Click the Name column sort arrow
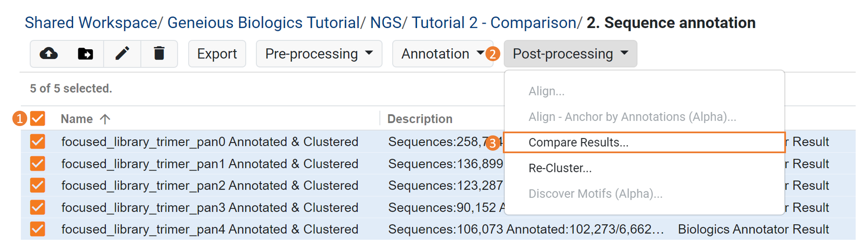The height and width of the screenshot is (244, 868). click(x=105, y=119)
